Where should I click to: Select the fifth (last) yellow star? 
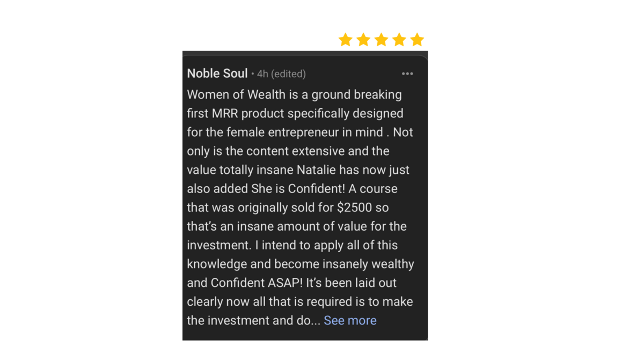[417, 40]
